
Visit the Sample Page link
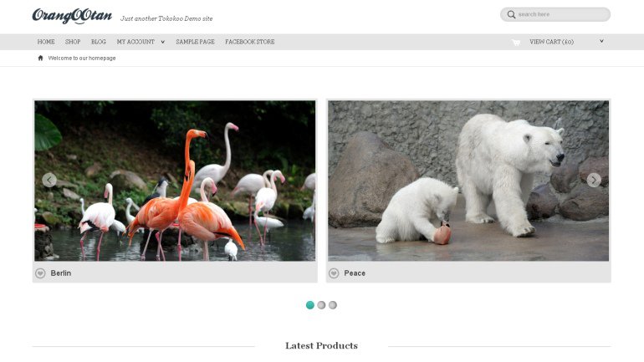coord(195,42)
